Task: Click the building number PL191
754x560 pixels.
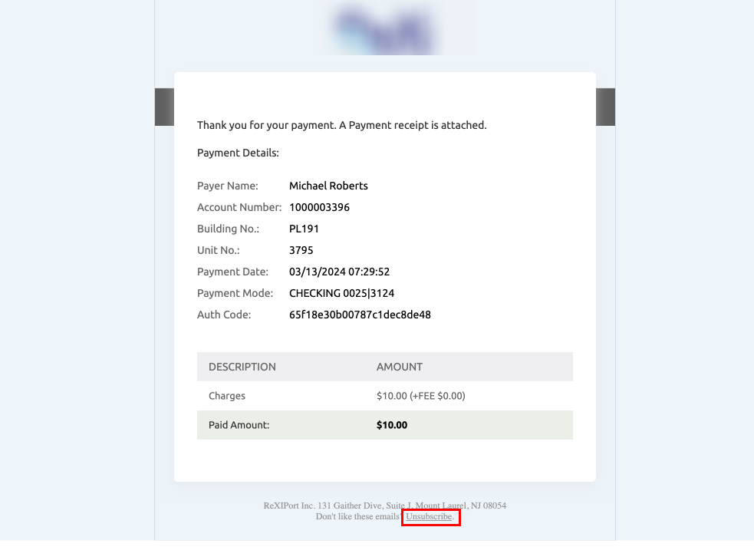Action: point(304,229)
